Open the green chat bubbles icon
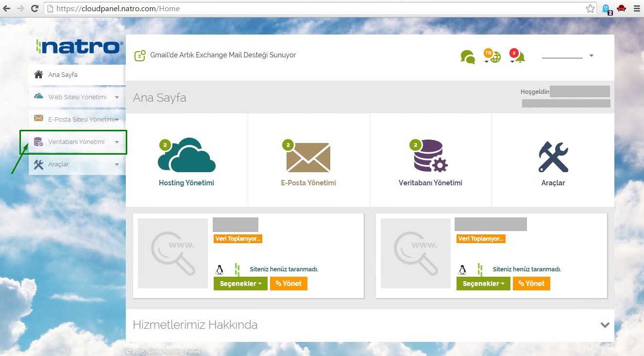Viewport: 644px width, 356px height. (468, 57)
